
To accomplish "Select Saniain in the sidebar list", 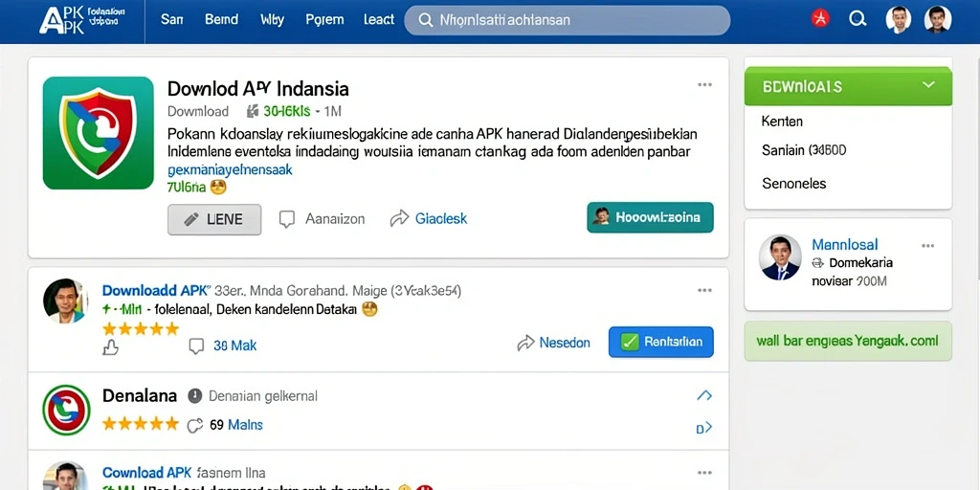I will [804, 150].
